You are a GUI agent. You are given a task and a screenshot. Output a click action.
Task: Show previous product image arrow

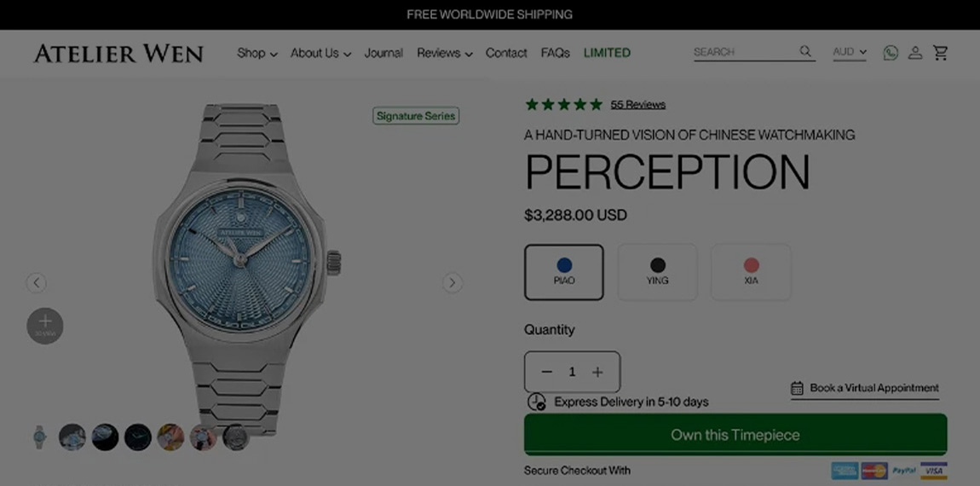[37, 283]
